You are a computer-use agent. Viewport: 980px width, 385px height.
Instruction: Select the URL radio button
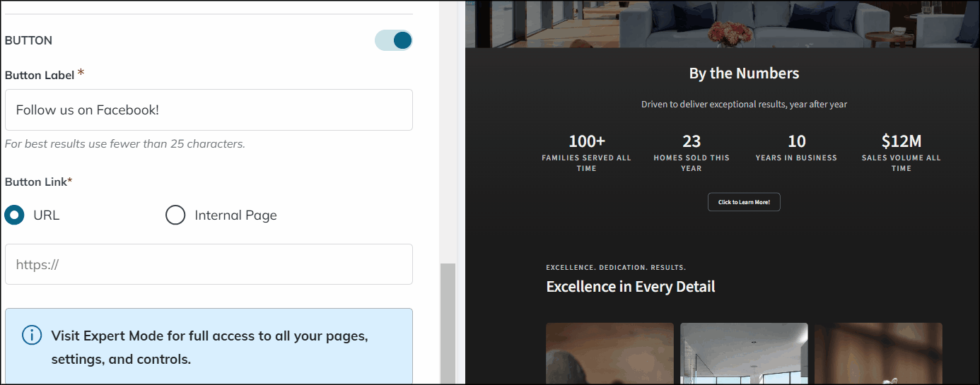tap(15, 215)
